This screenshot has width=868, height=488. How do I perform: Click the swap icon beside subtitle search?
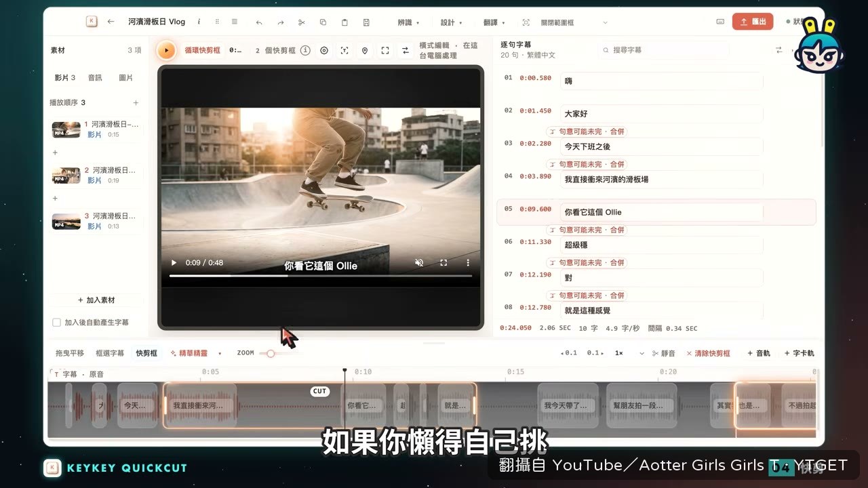click(778, 49)
